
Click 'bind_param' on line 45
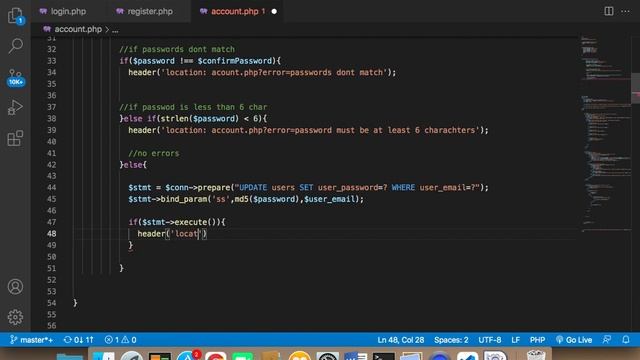(184, 199)
